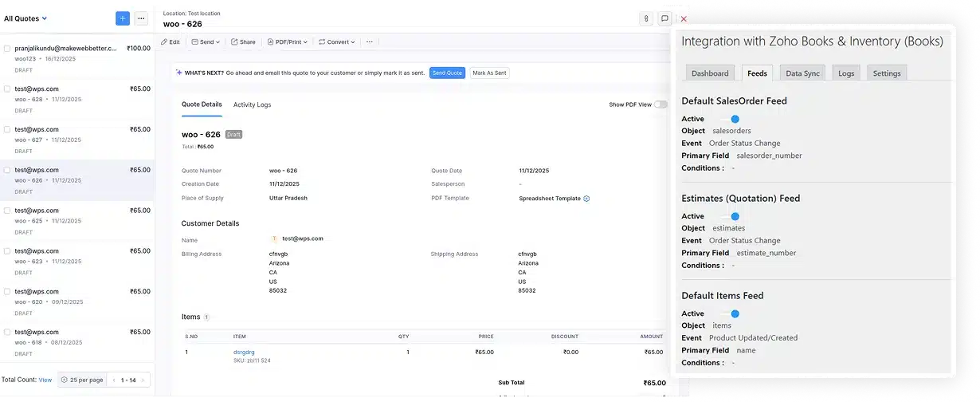Screen dimensions: 980x402
Task: Open the Data Sync tab
Action: click(x=802, y=73)
